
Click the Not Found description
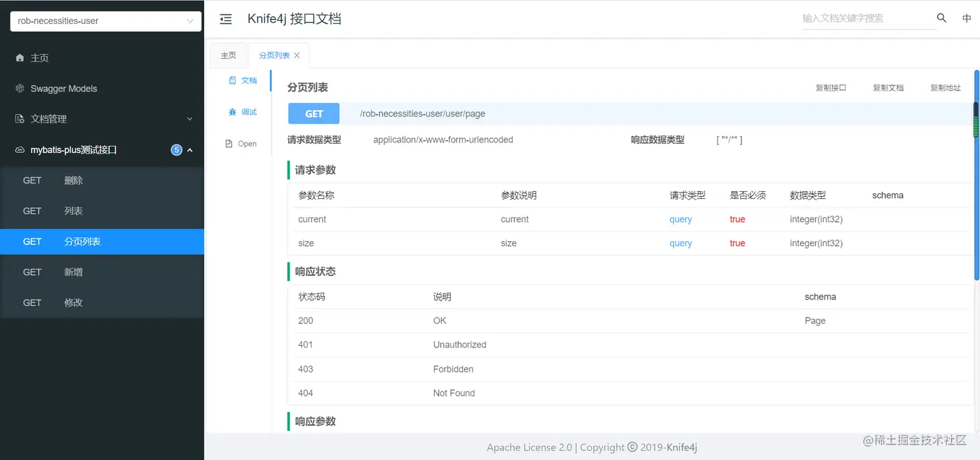(x=454, y=393)
